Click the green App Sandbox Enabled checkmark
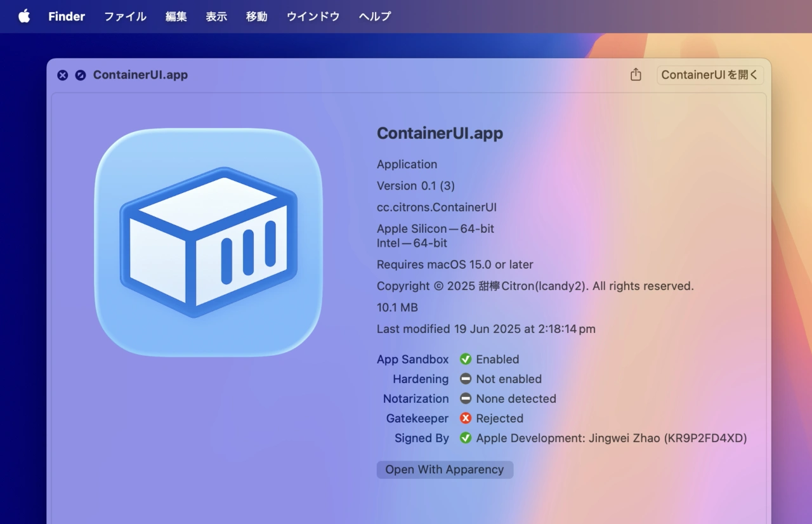The height and width of the screenshot is (524, 812). tap(466, 359)
